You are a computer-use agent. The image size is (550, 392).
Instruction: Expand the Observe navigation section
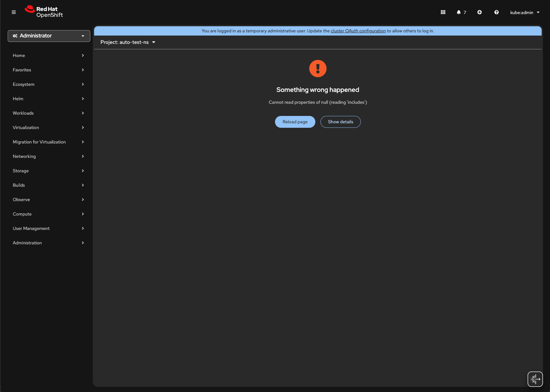(48, 200)
